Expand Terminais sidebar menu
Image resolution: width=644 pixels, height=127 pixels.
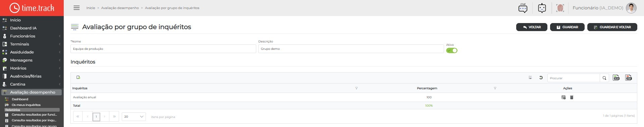click(x=32, y=44)
